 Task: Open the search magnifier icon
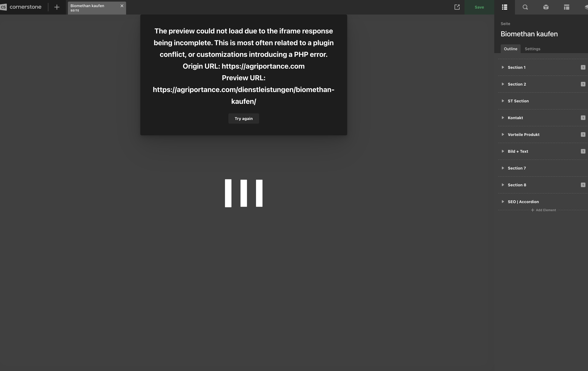pos(525,7)
